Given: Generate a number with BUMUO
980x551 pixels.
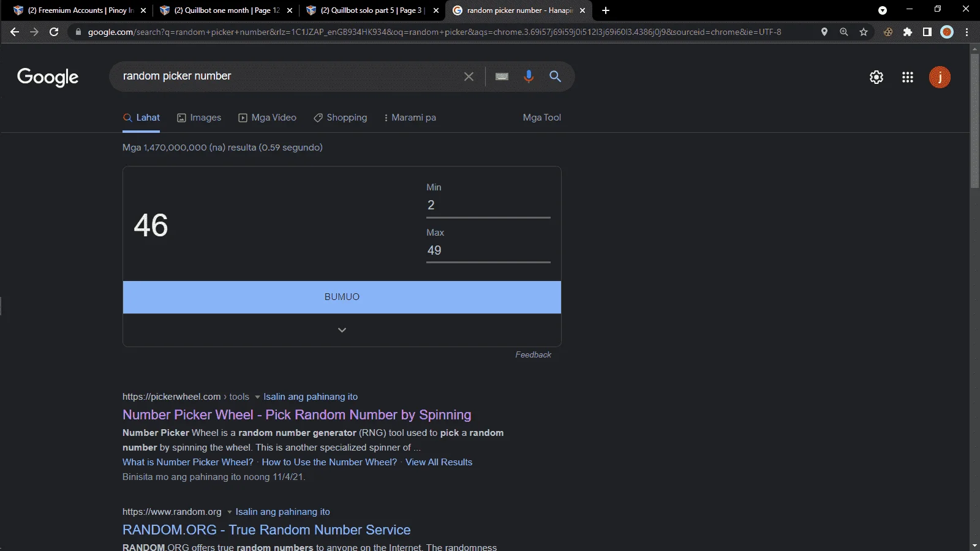Looking at the screenshot, I should pos(342,297).
